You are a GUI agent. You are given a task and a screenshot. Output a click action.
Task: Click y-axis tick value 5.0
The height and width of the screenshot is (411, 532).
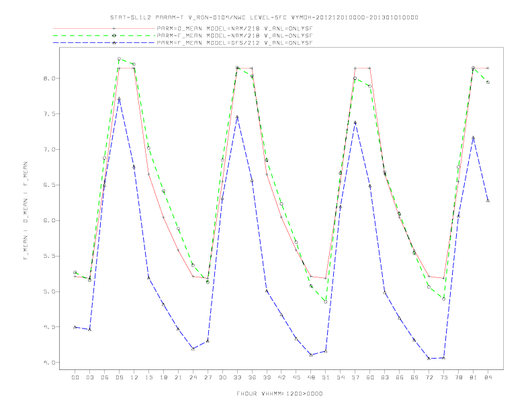tap(48, 291)
